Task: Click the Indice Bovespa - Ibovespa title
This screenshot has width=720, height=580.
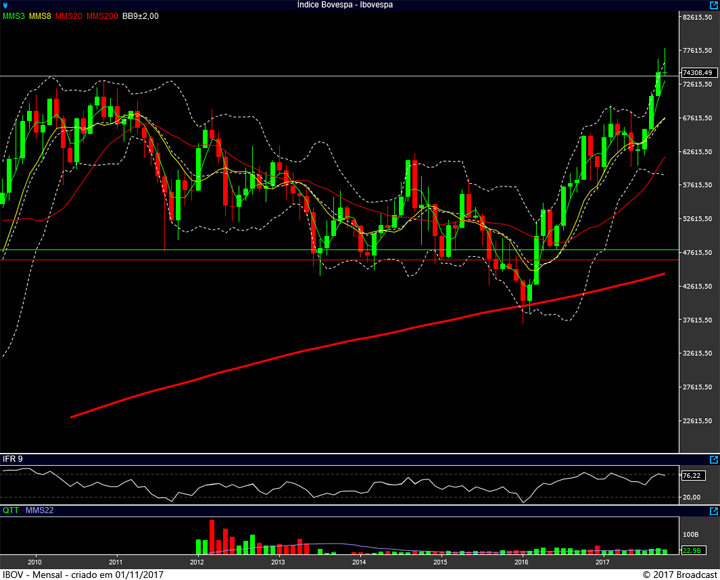Action: pyautogui.click(x=345, y=5)
